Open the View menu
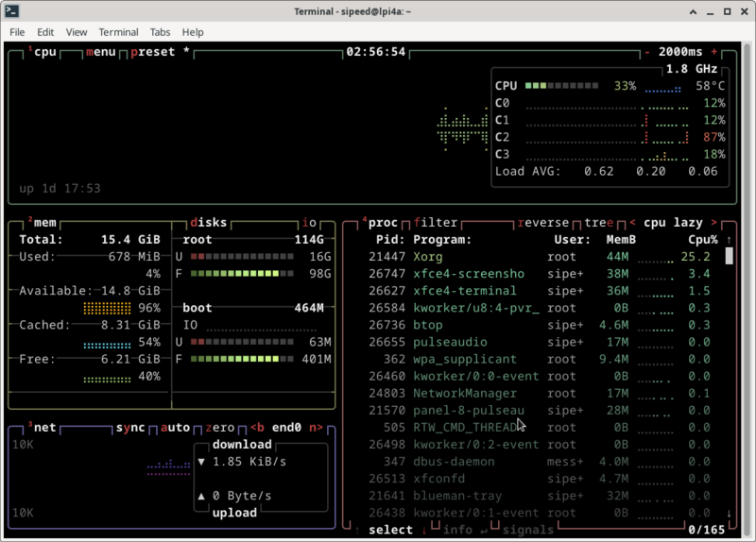This screenshot has width=756, height=542. pyautogui.click(x=77, y=32)
